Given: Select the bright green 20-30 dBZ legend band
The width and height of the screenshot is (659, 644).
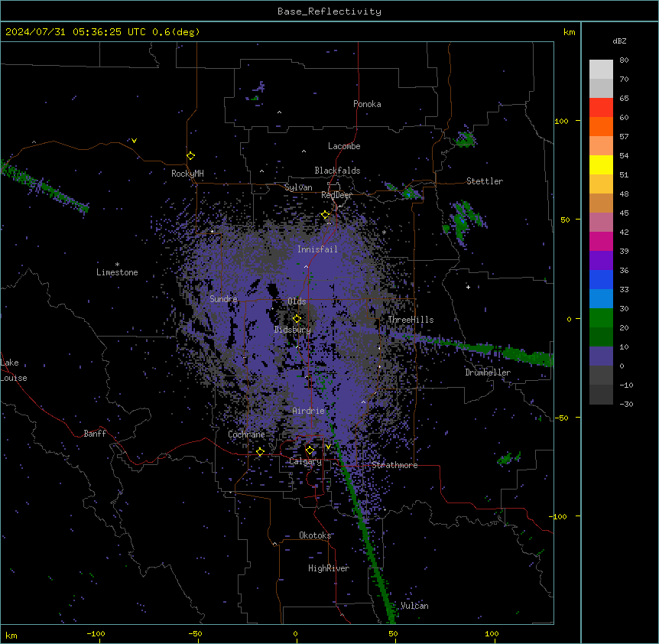Looking at the screenshot, I should 601,318.
